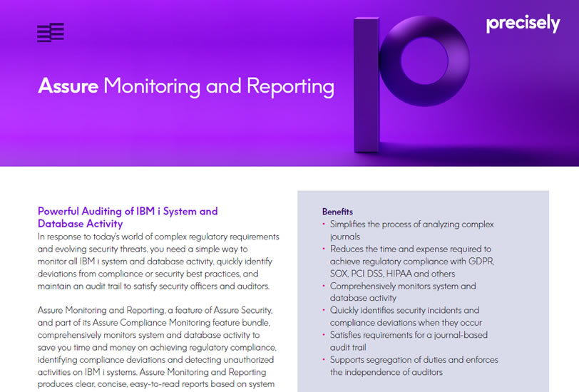579x392 pixels.
Task: Click the line 'maintain an audit trail to satisfy security officers'
Action: click(153, 286)
